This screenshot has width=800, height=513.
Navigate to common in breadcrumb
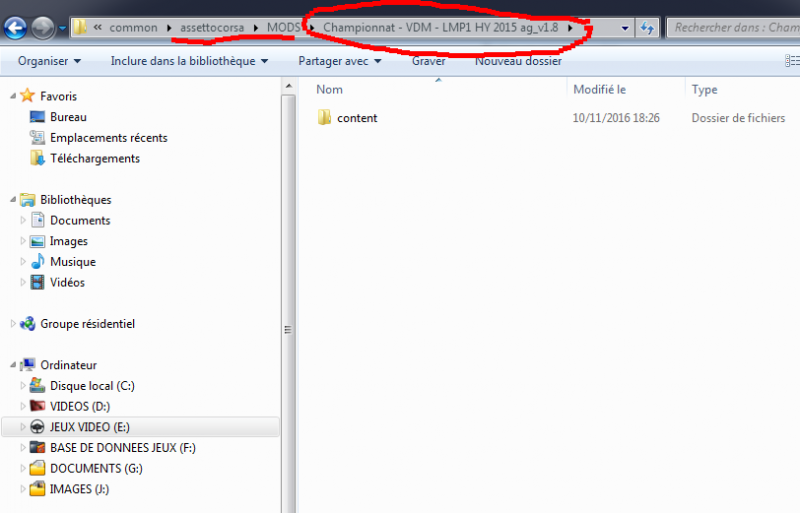click(133, 28)
